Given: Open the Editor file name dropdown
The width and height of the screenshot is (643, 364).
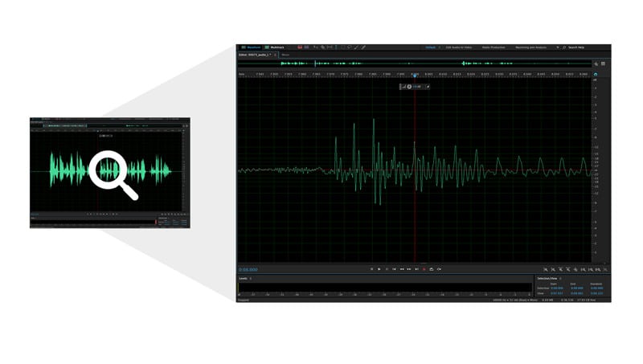Looking at the screenshot, I should tap(255, 55).
